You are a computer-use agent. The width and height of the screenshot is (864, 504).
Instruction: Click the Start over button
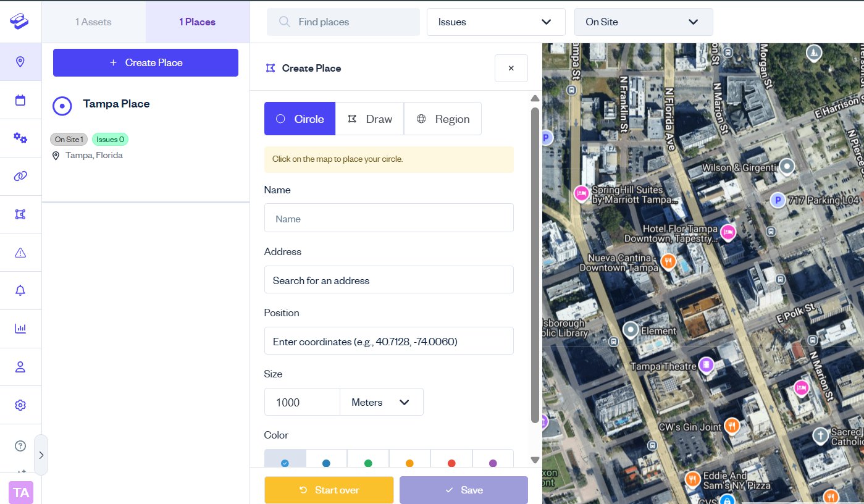329,490
